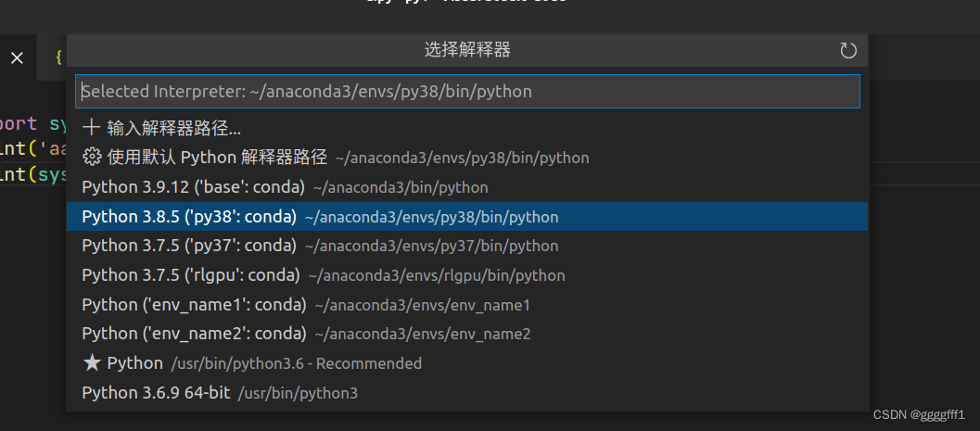
Task: Select Python env_name2 conda environment
Action: (467, 334)
